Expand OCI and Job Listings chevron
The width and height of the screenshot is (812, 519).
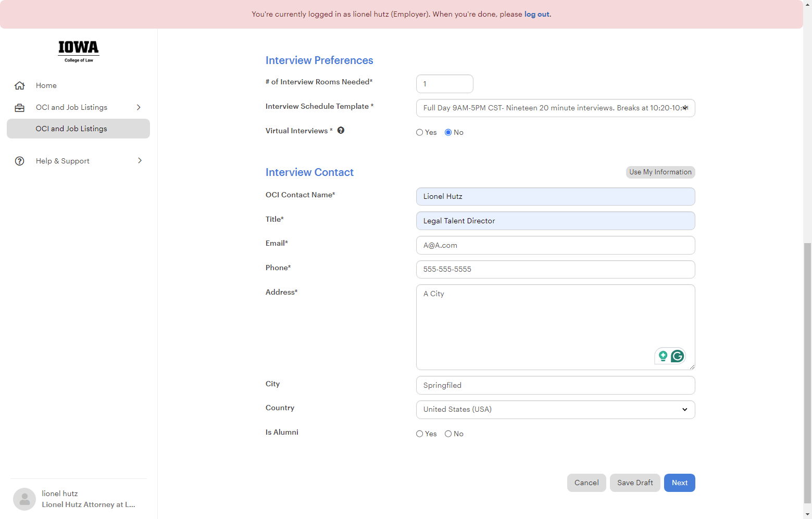click(x=139, y=107)
